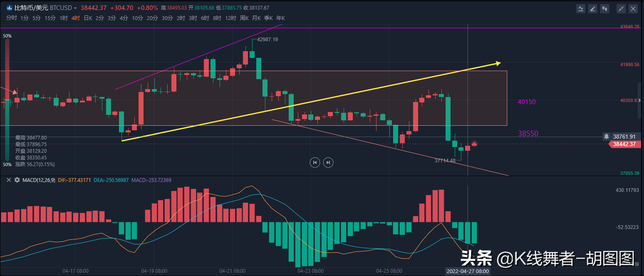The width and height of the screenshot is (644, 276).
Task: Click the price alert bell near 38761.91
Action: (x=606, y=137)
